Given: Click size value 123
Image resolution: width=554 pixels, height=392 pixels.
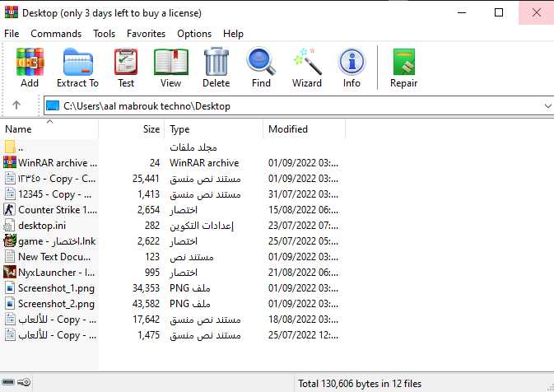Looking at the screenshot, I should point(152,257).
